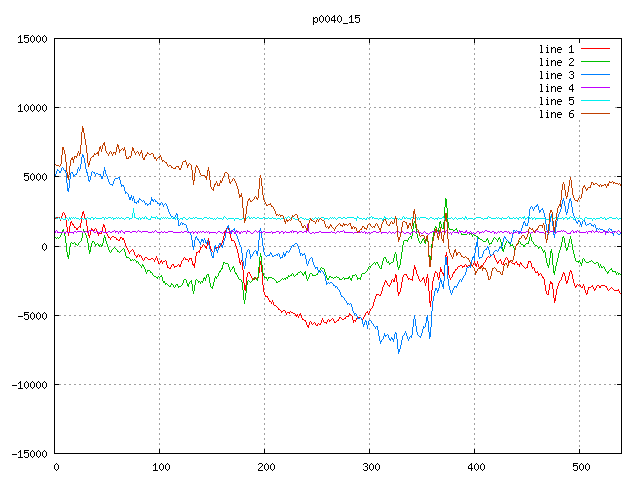Click the -15000 label on the y-axis
Viewport: 640px width, 480px height.
[x=29, y=454]
